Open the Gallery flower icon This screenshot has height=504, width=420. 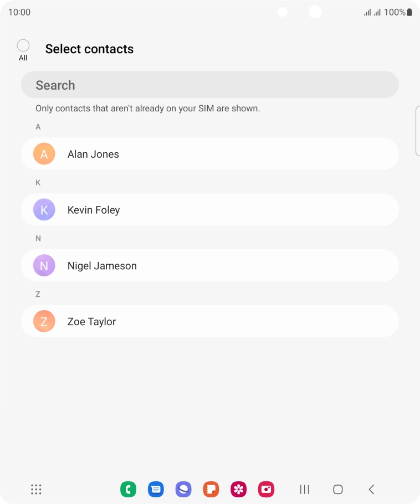pyautogui.click(x=239, y=489)
